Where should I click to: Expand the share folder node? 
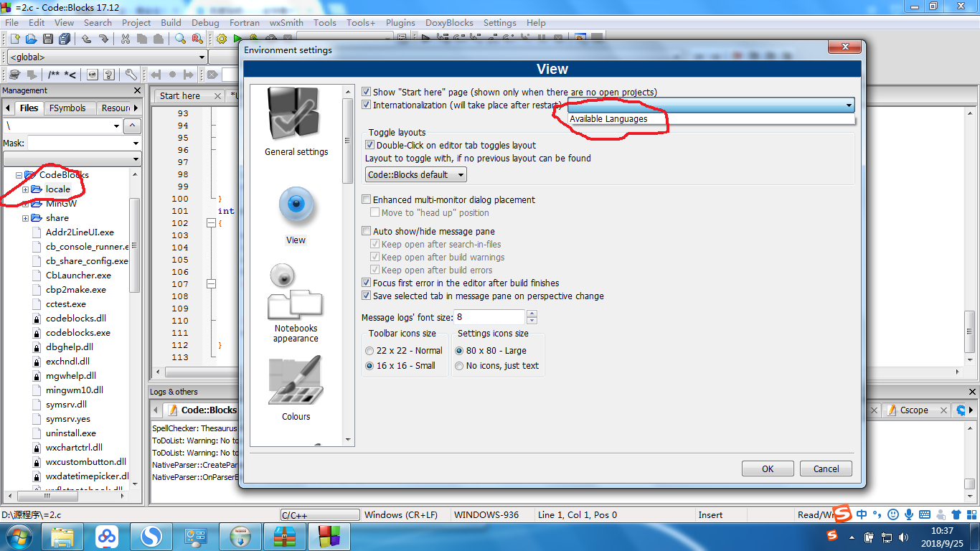(25, 218)
